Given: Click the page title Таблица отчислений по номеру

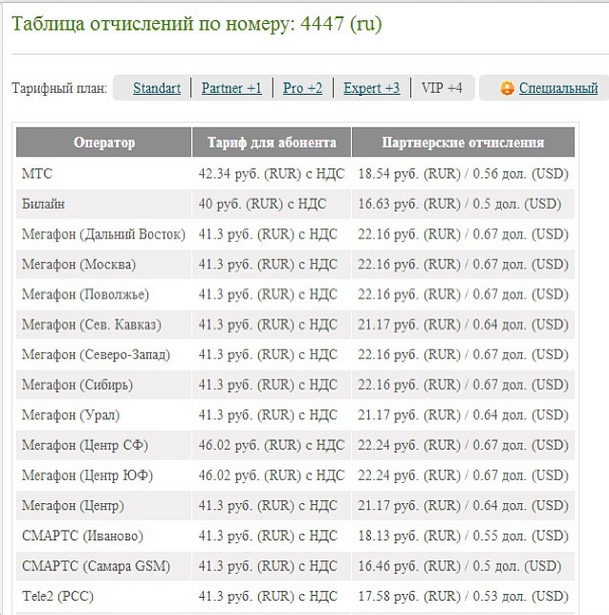Looking at the screenshot, I should (x=196, y=24).
